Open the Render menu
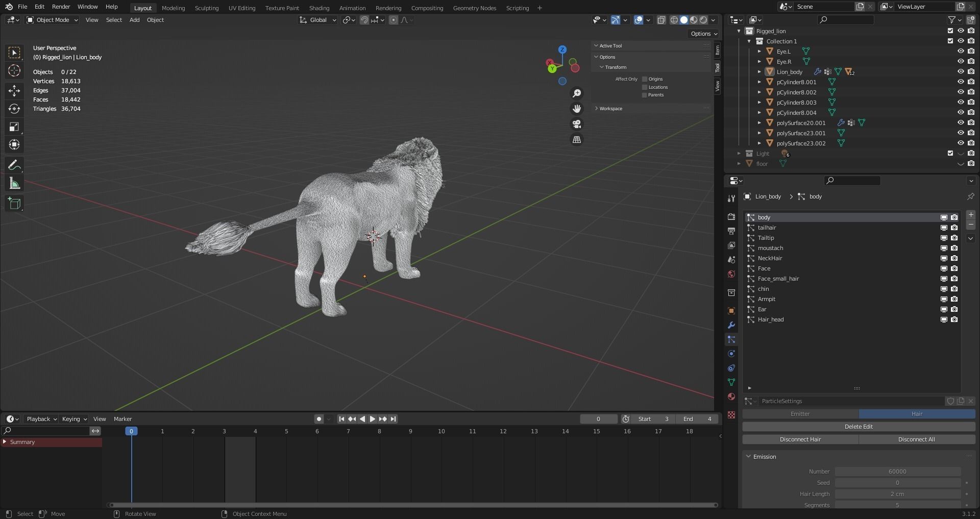 [x=61, y=7]
